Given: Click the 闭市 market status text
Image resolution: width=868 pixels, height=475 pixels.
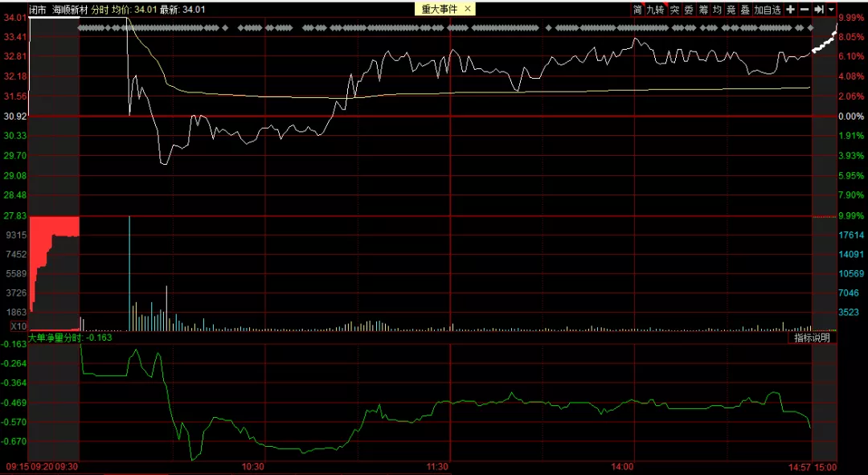Looking at the screenshot, I should click(38, 10).
